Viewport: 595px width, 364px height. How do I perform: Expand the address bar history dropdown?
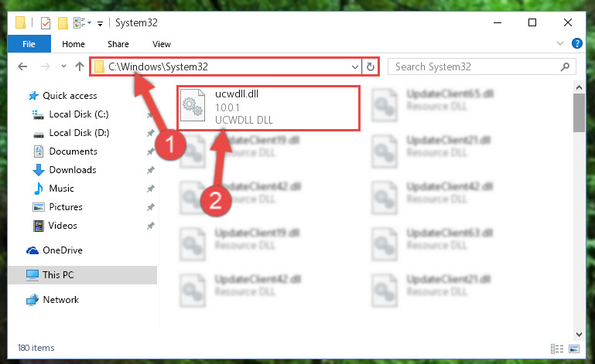(x=355, y=67)
